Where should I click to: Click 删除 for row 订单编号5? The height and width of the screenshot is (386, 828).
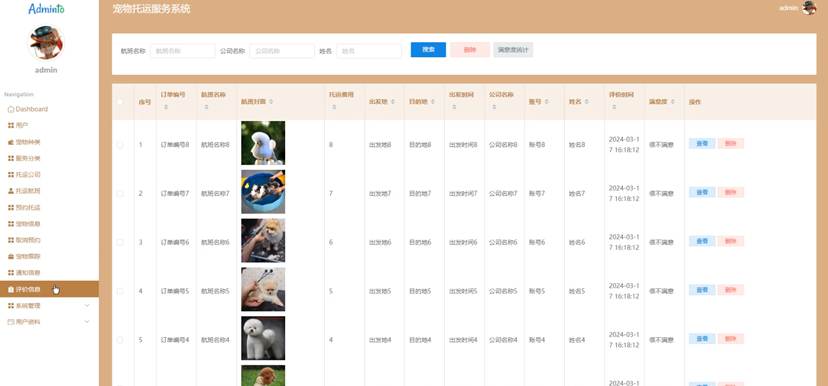pyautogui.click(x=731, y=290)
